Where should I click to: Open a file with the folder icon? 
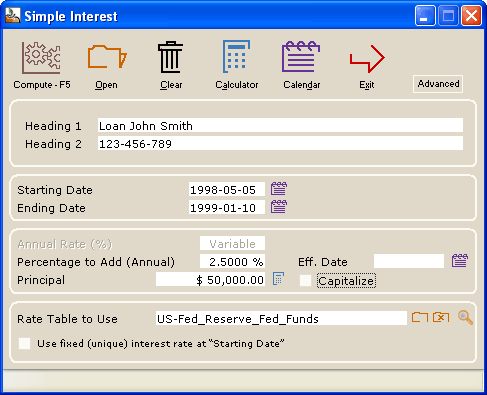(107, 57)
